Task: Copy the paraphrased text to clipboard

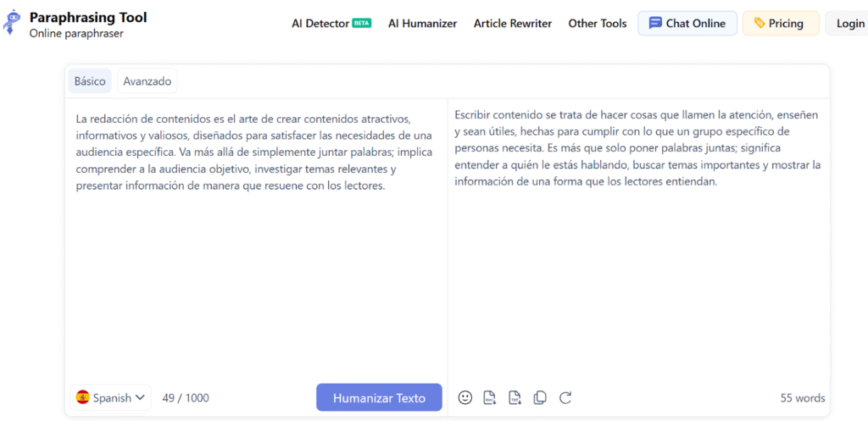Action: (x=540, y=397)
